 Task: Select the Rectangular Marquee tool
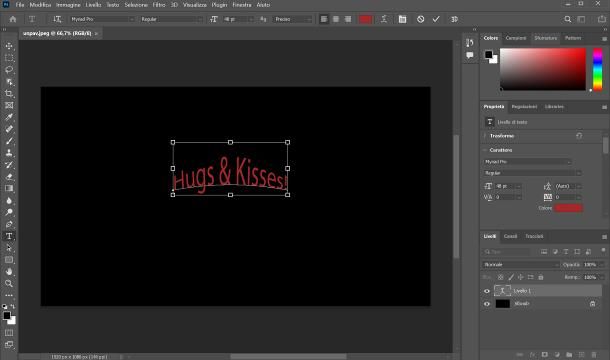(9, 58)
